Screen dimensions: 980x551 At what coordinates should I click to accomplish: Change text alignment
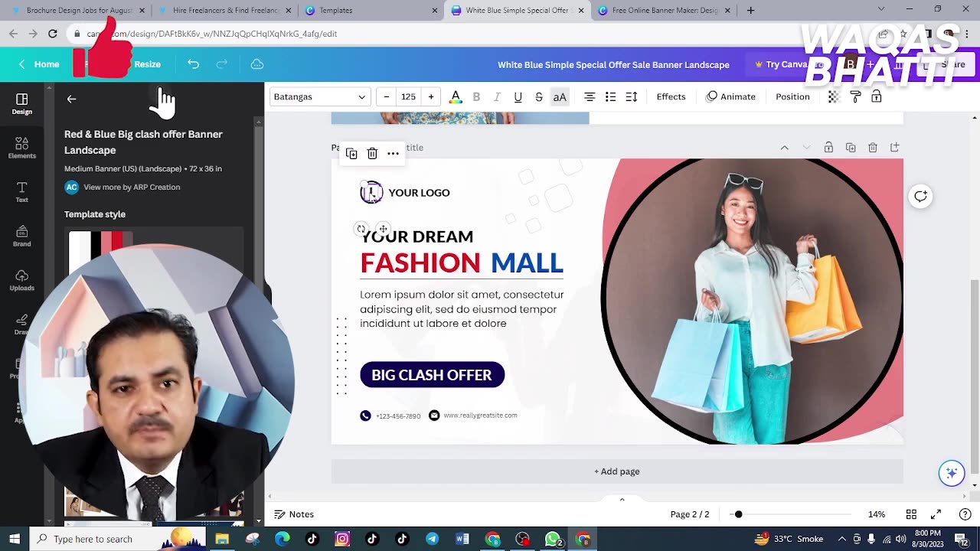(x=590, y=96)
